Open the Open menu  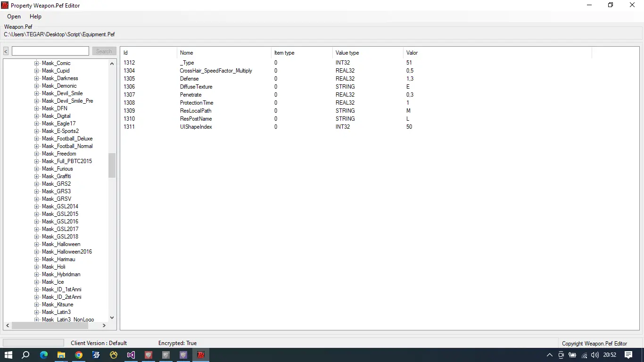pyautogui.click(x=14, y=16)
